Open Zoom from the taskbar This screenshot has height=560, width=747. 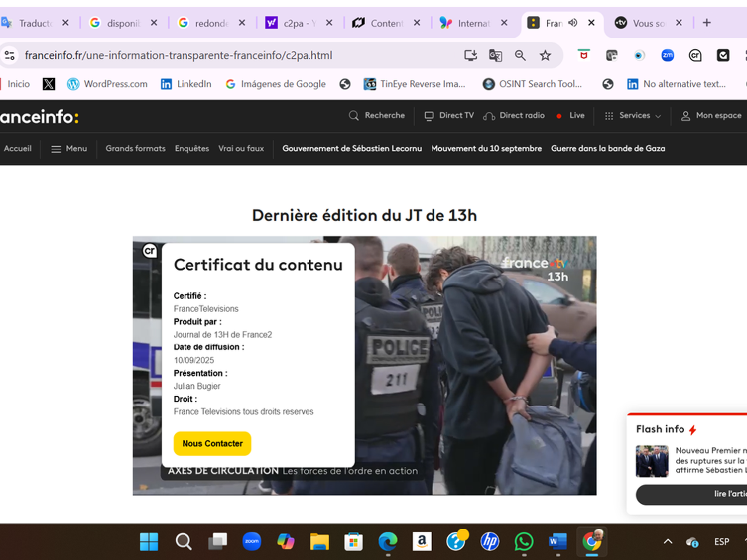coord(252,541)
